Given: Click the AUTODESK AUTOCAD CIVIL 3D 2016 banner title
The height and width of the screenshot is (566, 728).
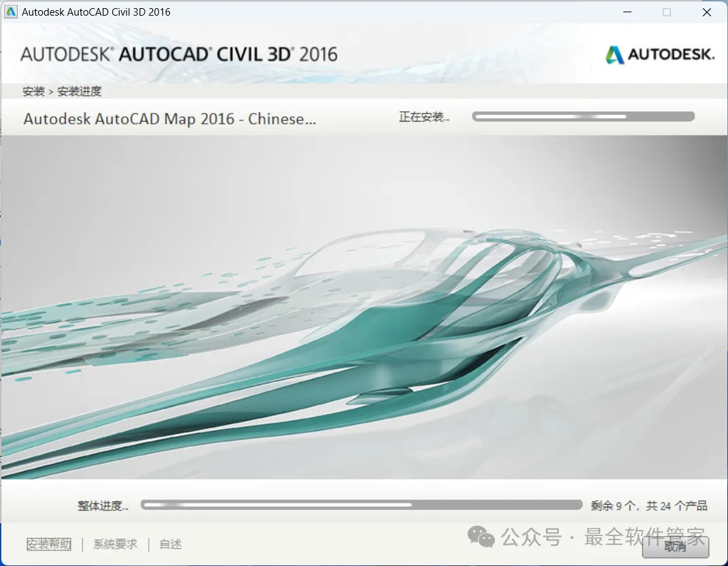Looking at the screenshot, I should (179, 55).
